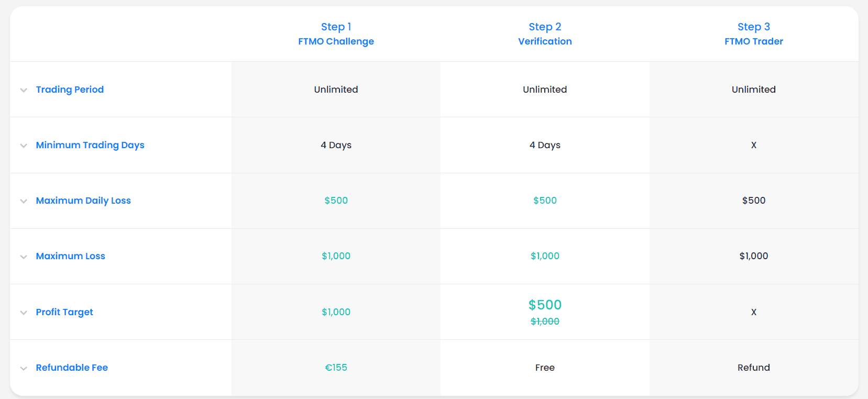Click the Minimum Trading Days label
The height and width of the screenshot is (399, 868).
90,145
